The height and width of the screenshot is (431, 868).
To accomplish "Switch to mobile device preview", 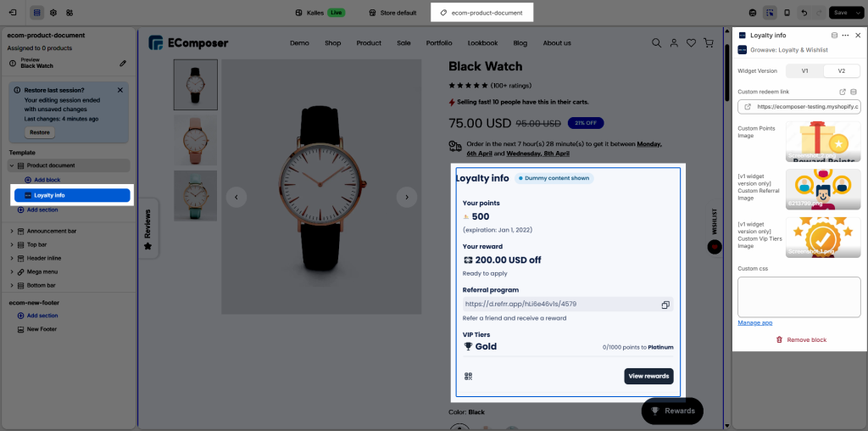I will coord(787,13).
